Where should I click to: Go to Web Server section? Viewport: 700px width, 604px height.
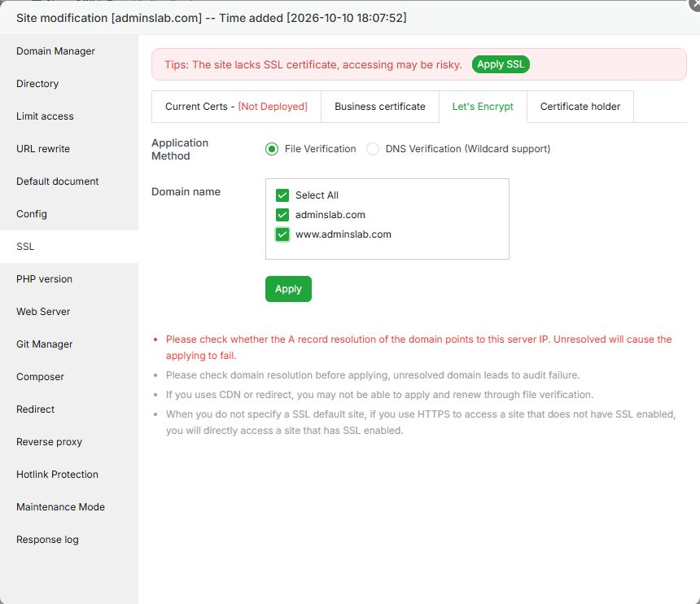(x=69, y=312)
